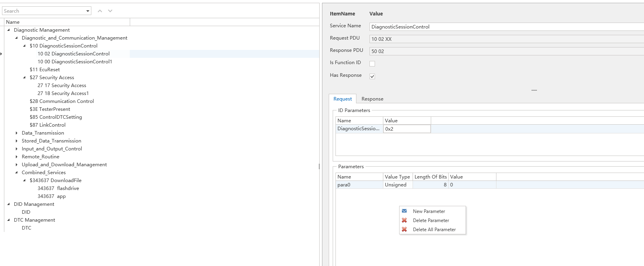Click the New Parameter envelope icon

click(404, 211)
